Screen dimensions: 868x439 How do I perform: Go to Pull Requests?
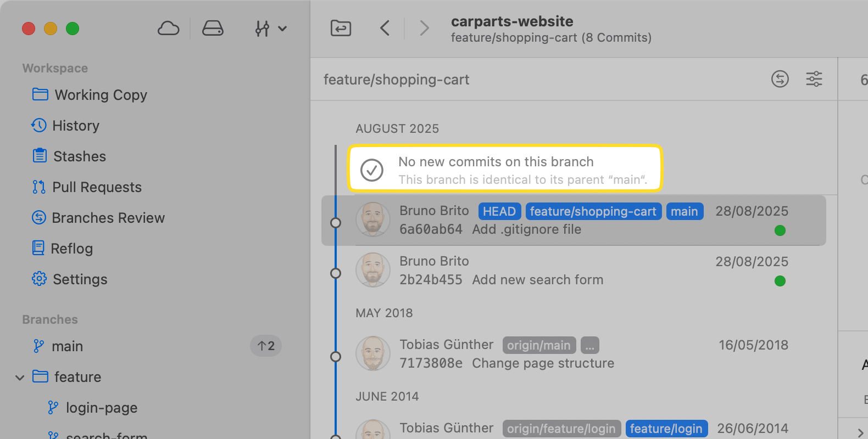click(x=97, y=187)
